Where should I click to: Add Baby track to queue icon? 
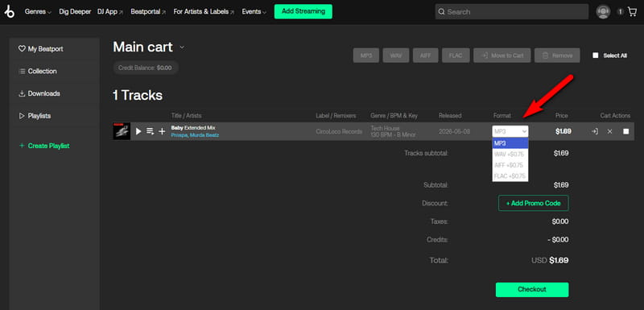(151, 131)
